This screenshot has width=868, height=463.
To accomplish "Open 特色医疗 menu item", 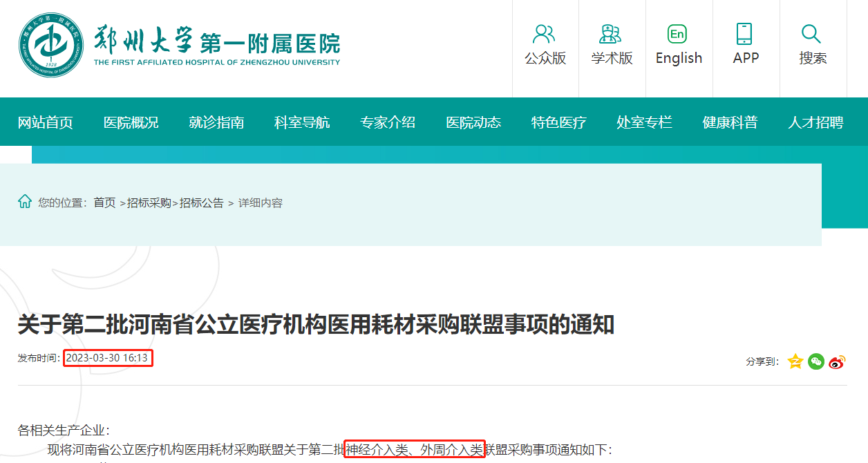I will 558,122.
